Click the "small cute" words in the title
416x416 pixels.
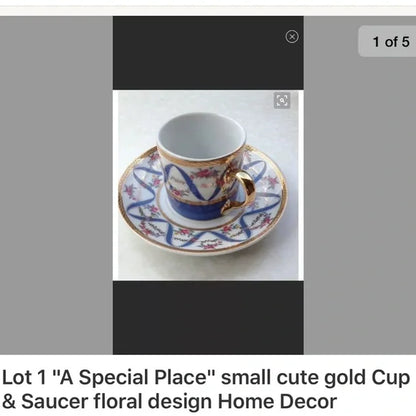(270, 378)
